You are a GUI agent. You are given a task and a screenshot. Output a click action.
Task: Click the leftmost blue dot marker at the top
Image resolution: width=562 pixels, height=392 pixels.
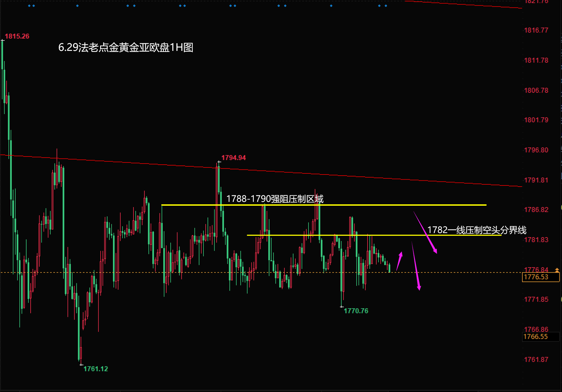tap(30, 6)
